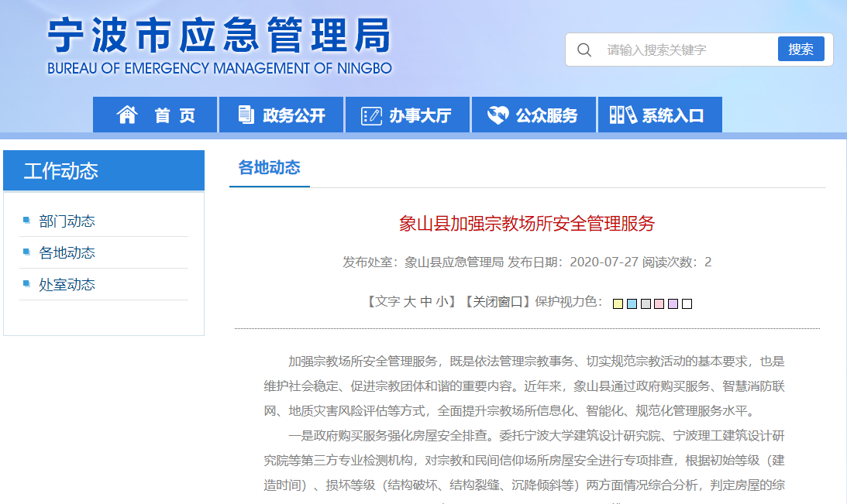Click the magnifier icon in search bar
This screenshot has width=847, height=504.
tap(584, 49)
